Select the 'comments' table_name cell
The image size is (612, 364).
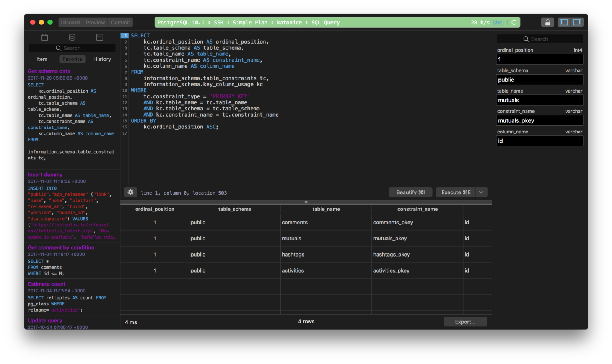pos(326,222)
